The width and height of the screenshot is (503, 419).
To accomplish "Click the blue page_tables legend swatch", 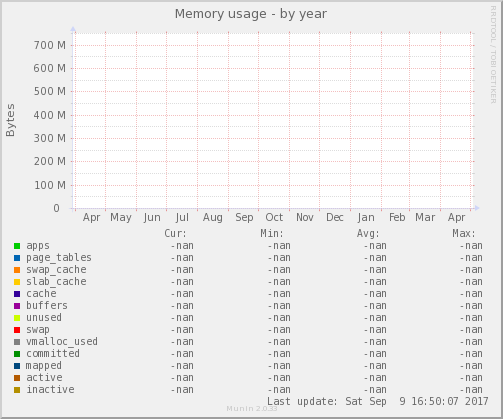I will [17, 258].
